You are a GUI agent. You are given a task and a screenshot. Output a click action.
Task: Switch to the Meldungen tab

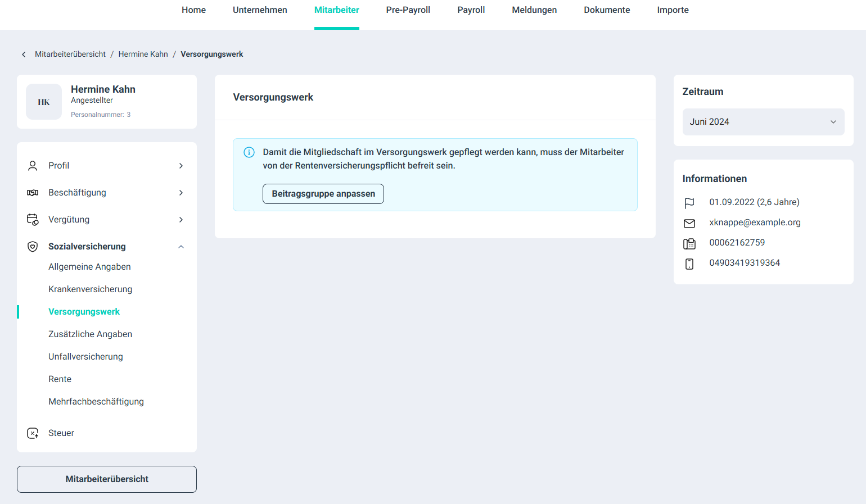[534, 10]
